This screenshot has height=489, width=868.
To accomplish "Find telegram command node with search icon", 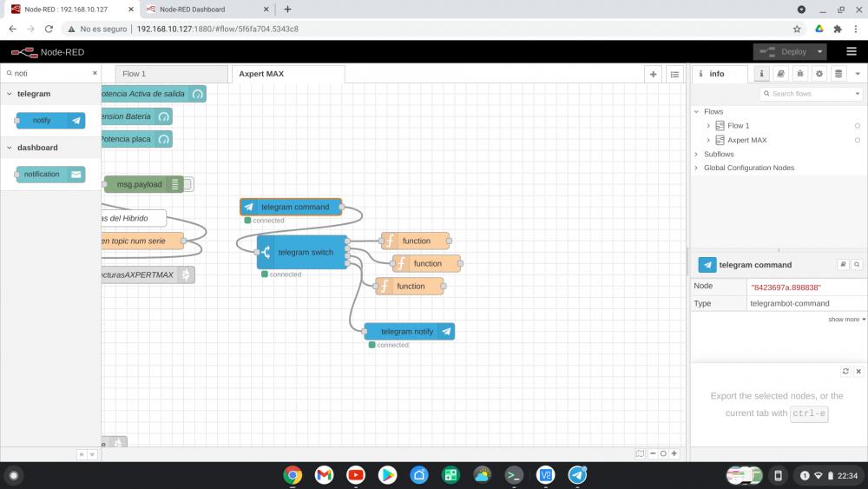I will tap(857, 265).
